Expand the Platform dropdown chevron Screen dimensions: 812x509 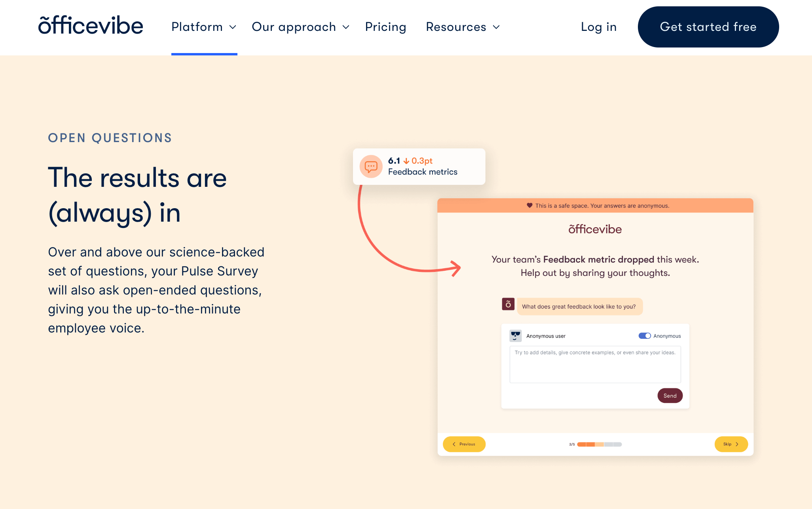click(233, 27)
